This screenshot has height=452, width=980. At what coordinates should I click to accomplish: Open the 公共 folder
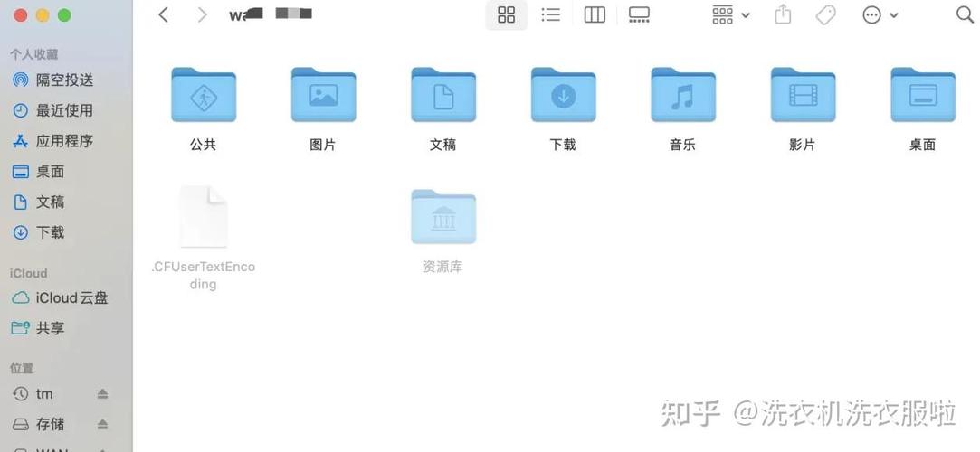(x=204, y=94)
